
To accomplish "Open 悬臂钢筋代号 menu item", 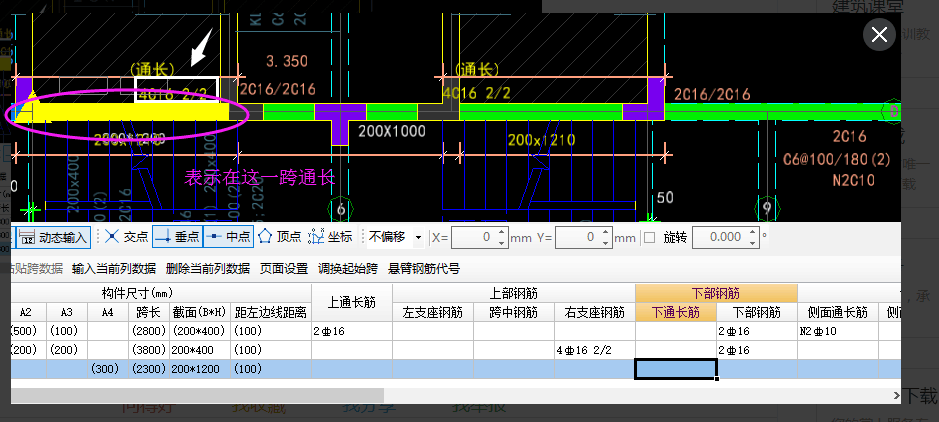I will pos(424,269).
